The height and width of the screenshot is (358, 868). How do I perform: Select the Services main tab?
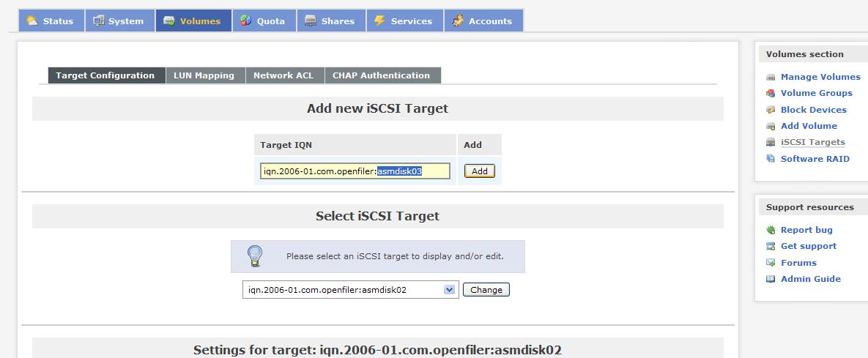403,21
